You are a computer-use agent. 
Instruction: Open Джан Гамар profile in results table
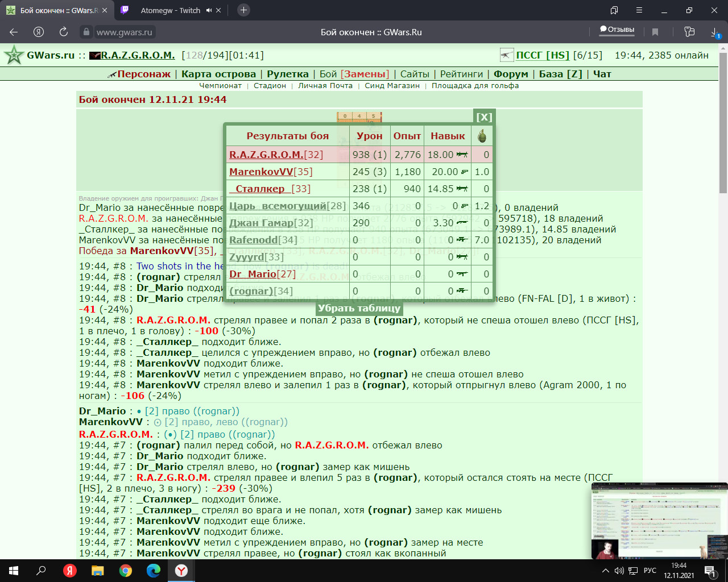(x=261, y=223)
